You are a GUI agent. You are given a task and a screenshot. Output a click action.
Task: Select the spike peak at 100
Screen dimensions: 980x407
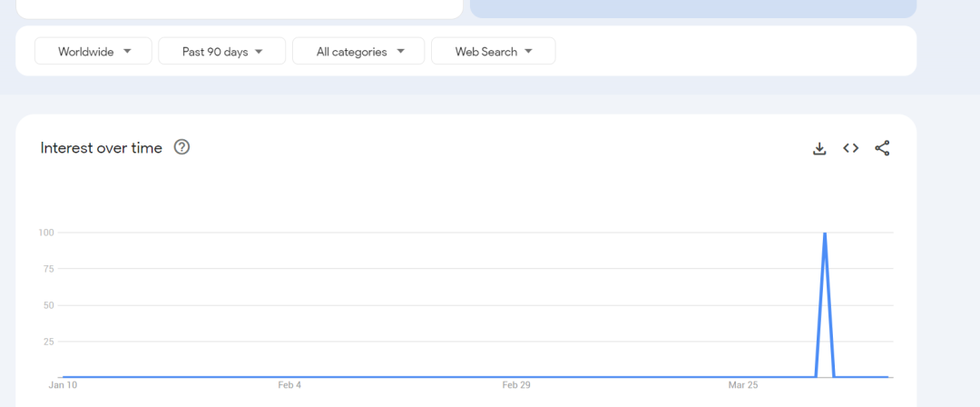coord(825,233)
